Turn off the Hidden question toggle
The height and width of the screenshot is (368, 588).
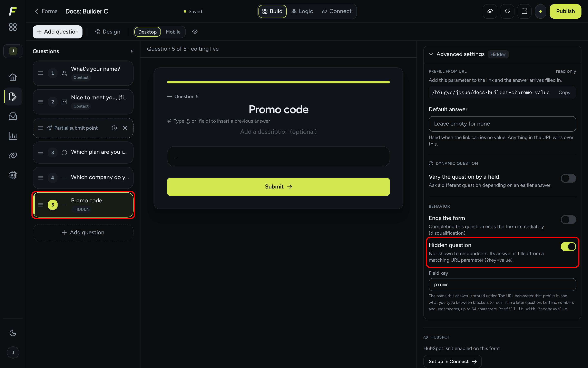click(x=568, y=247)
